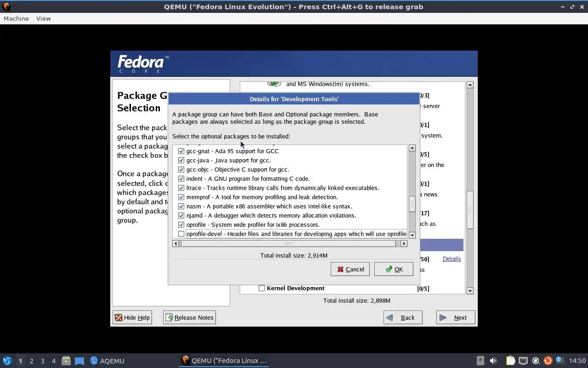Click the Back arrow icon
588x368 pixels.
[390, 317]
